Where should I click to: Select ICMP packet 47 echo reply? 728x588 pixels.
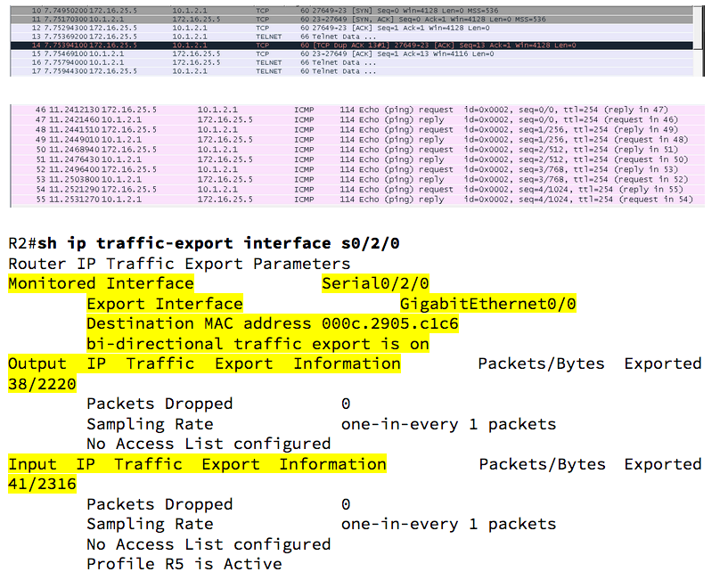coord(358,119)
